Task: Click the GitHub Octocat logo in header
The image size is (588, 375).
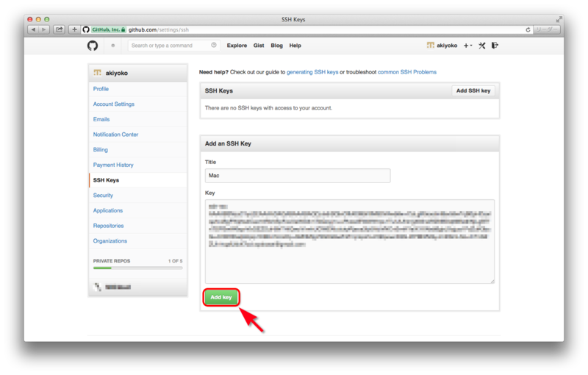Action: tap(93, 46)
